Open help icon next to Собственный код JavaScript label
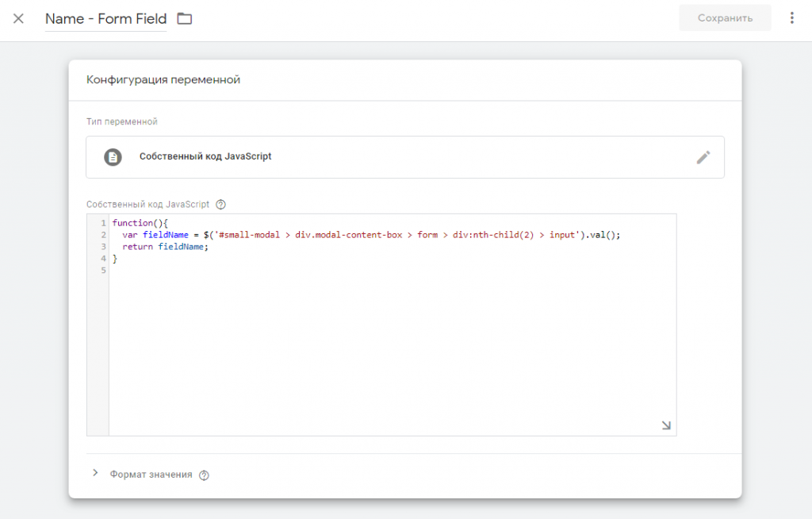The image size is (812, 519). [221, 204]
